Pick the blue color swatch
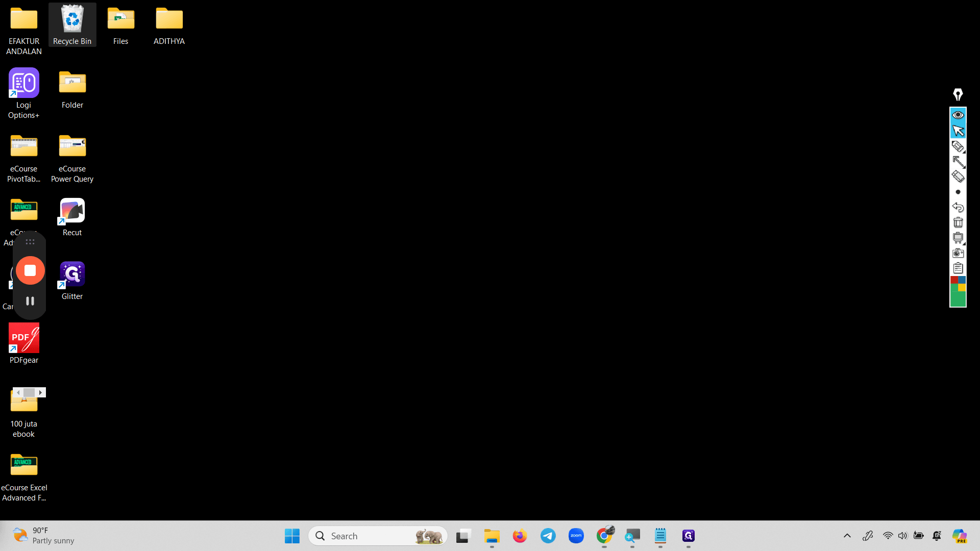 pos(962,280)
